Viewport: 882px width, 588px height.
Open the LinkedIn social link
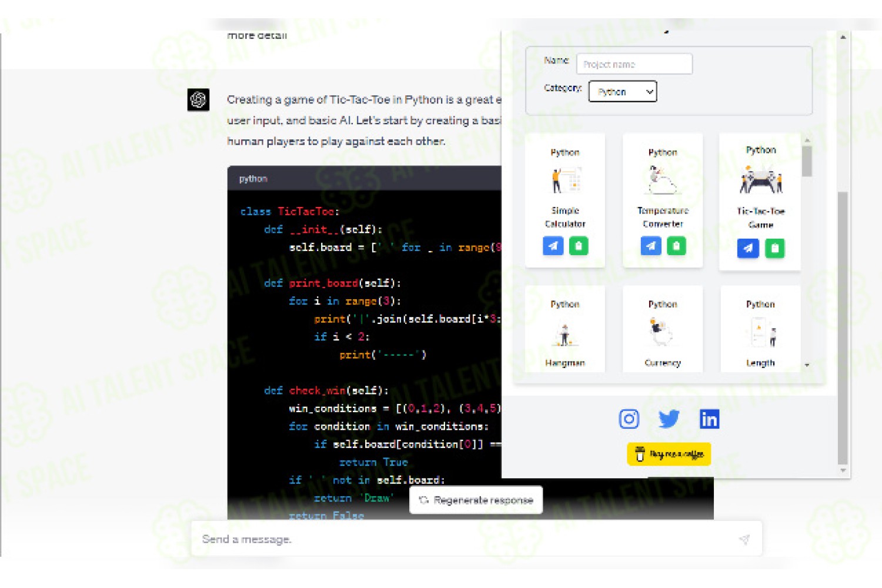[709, 419]
